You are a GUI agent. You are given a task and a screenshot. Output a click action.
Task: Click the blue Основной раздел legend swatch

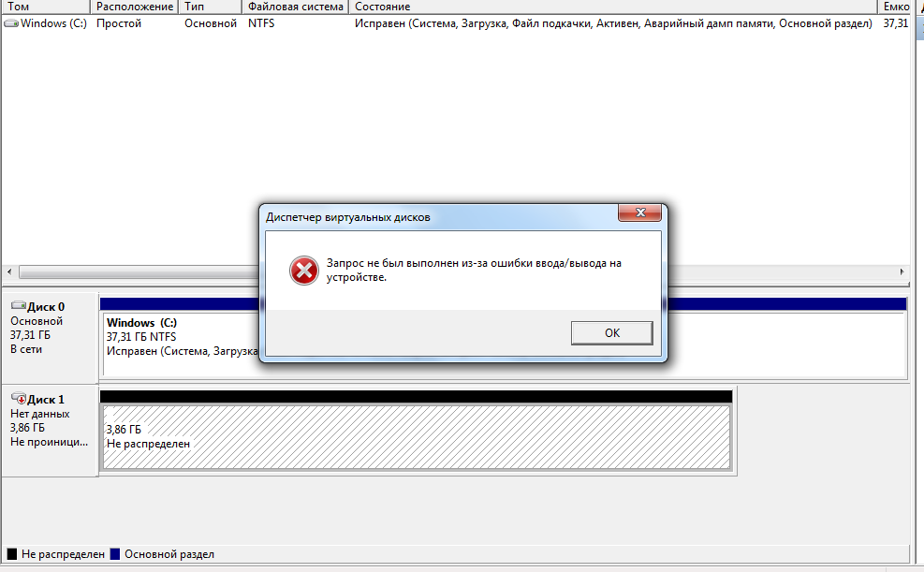coord(115,553)
